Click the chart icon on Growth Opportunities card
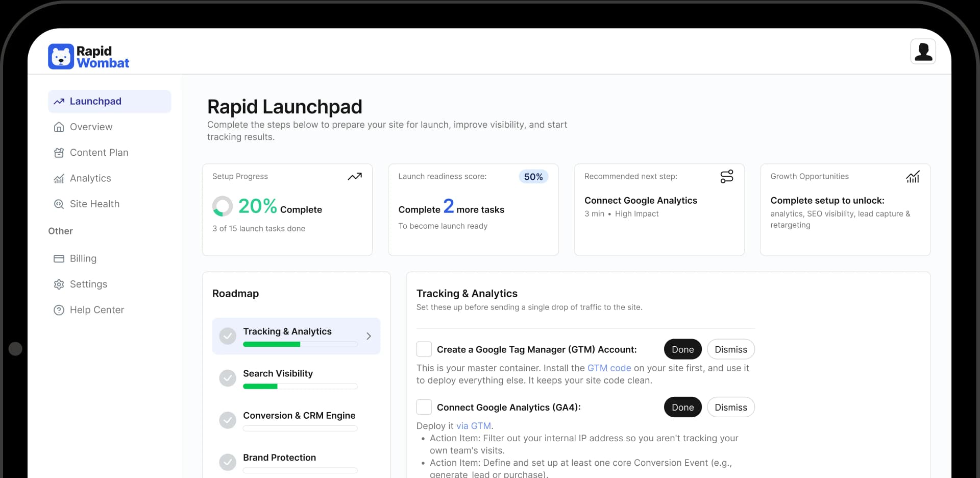Viewport: 980px width, 478px height. coord(913,177)
